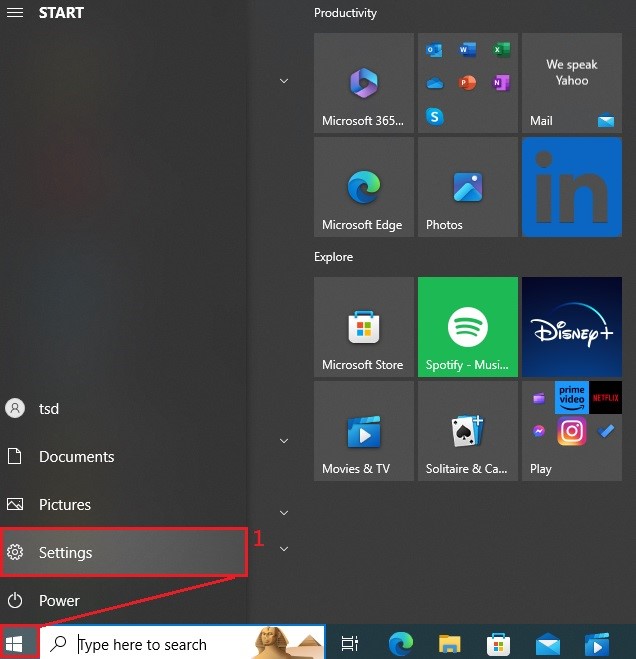
Task: Open Skype from the Office folder tile
Action: [x=434, y=116]
